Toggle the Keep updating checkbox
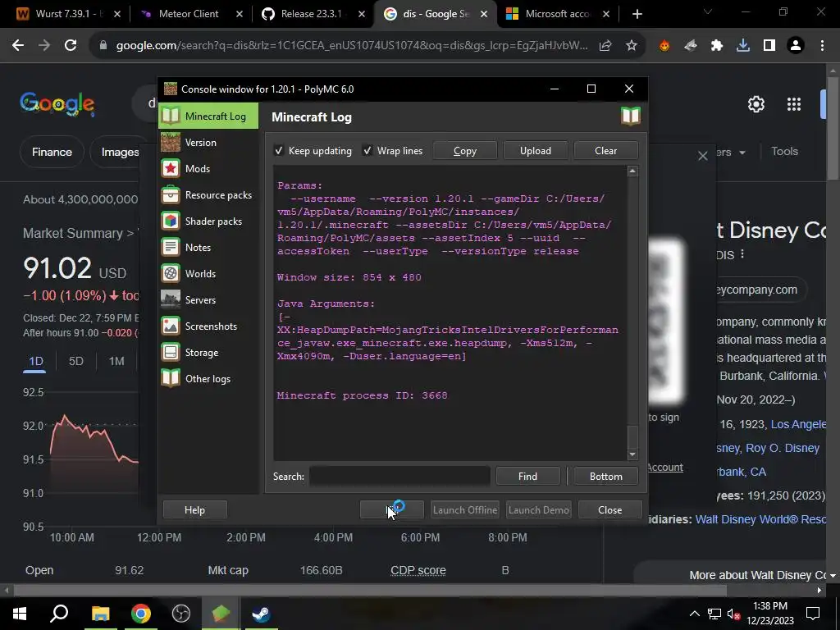 coord(279,151)
